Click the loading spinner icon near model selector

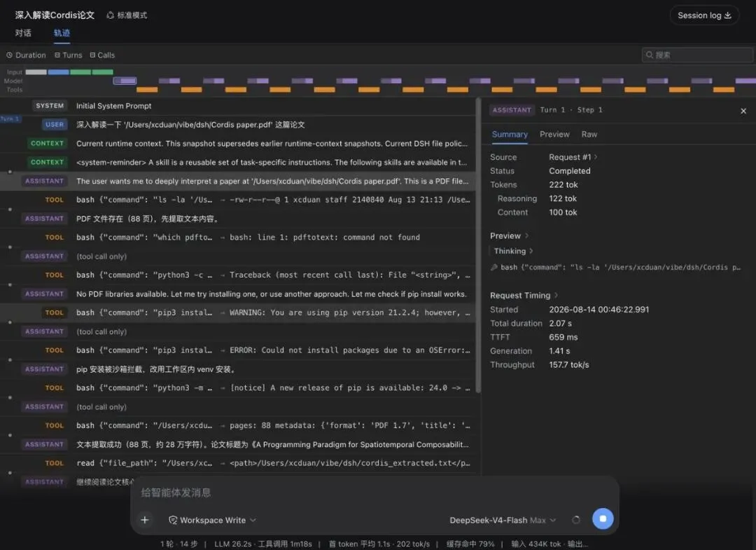[575, 520]
